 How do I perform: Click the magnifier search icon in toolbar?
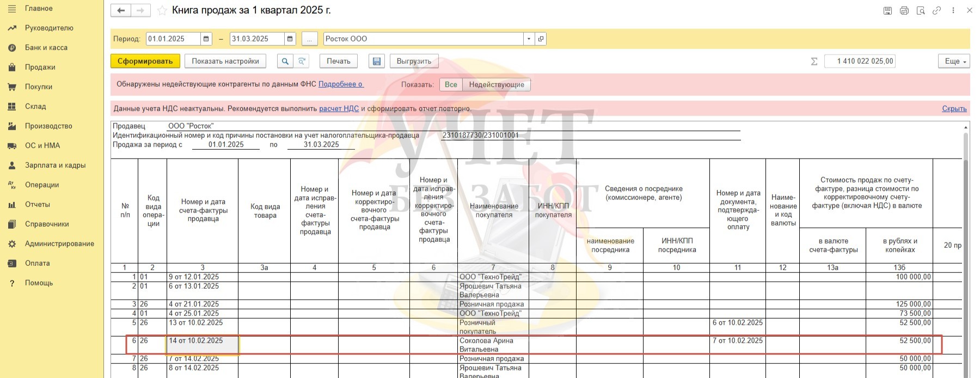coord(285,61)
